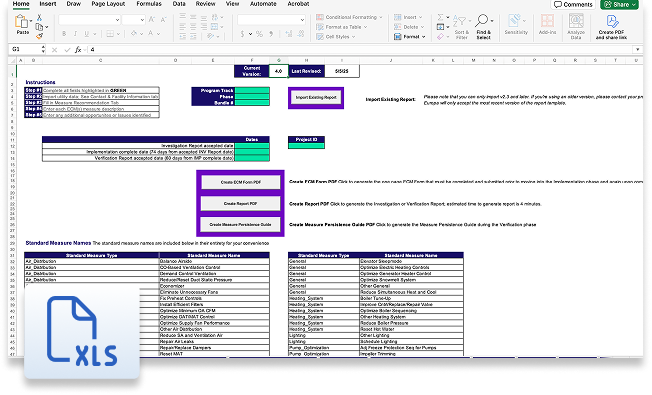This screenshot has width=652, height=395.
Task: Click the insert function fx icon
Action: click(78, 49)
